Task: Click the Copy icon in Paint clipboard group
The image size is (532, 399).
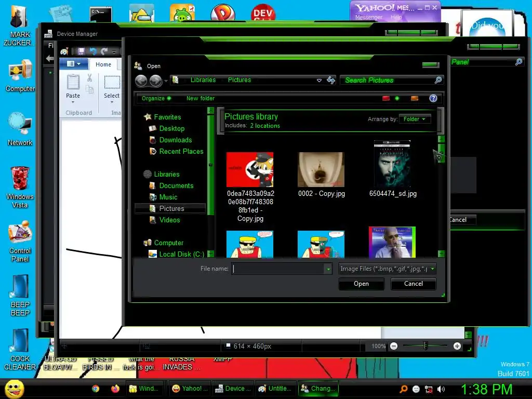Action: pyautogui.click(x=89, y=89)
